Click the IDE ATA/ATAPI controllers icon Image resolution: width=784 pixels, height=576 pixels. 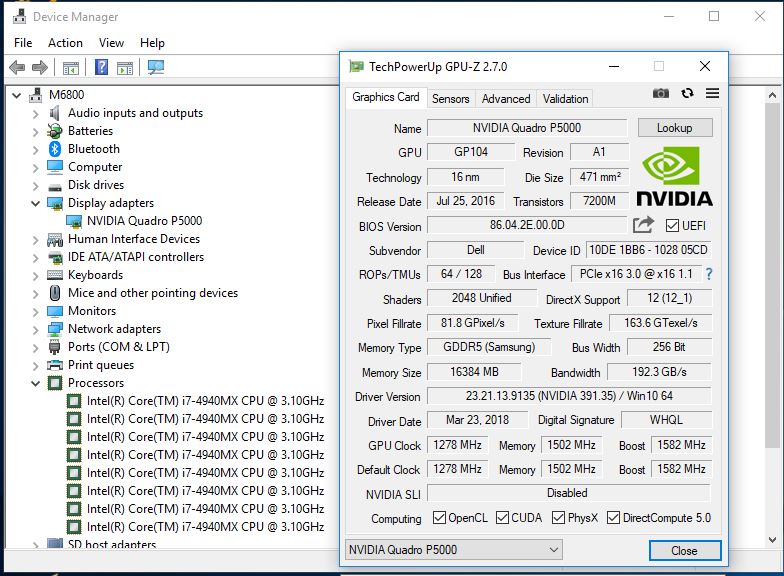coord(55,258)
